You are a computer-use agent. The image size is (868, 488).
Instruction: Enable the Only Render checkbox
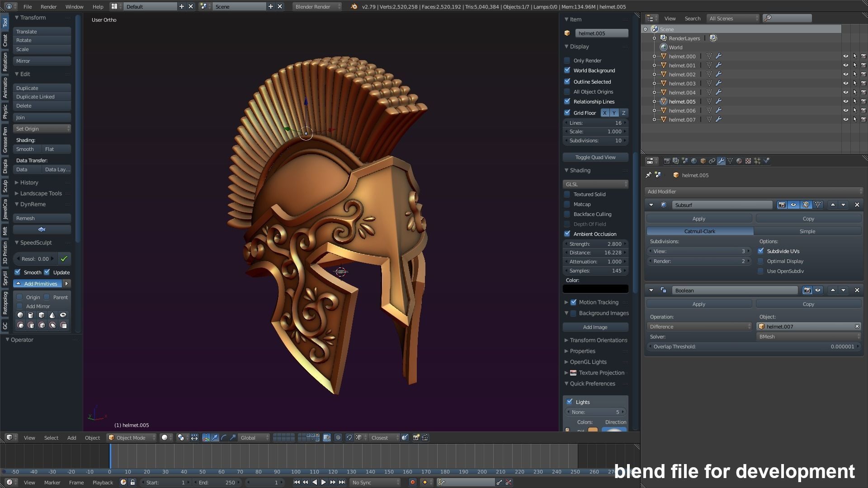[x=567, y=60]
